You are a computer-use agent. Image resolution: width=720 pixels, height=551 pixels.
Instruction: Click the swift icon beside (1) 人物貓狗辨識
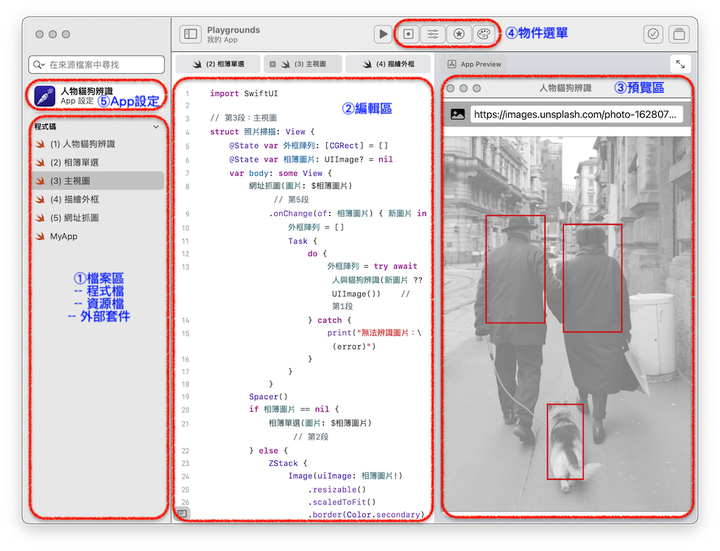[x=40, y=144]
